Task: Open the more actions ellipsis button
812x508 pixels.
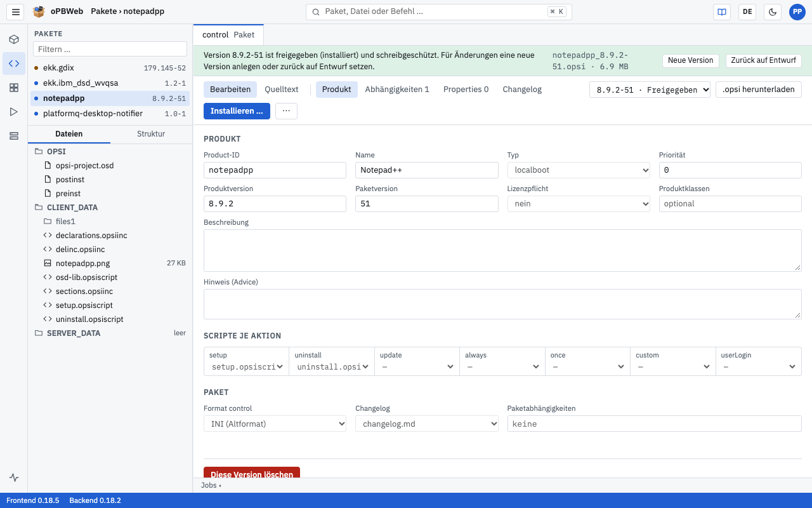Action: [286, 111]
